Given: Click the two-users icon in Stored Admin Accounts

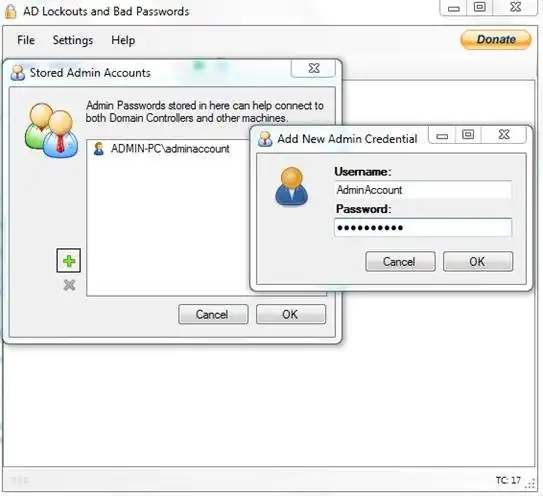Looking at the screenshot, I should pyautogui.click(x=51, y=131).
